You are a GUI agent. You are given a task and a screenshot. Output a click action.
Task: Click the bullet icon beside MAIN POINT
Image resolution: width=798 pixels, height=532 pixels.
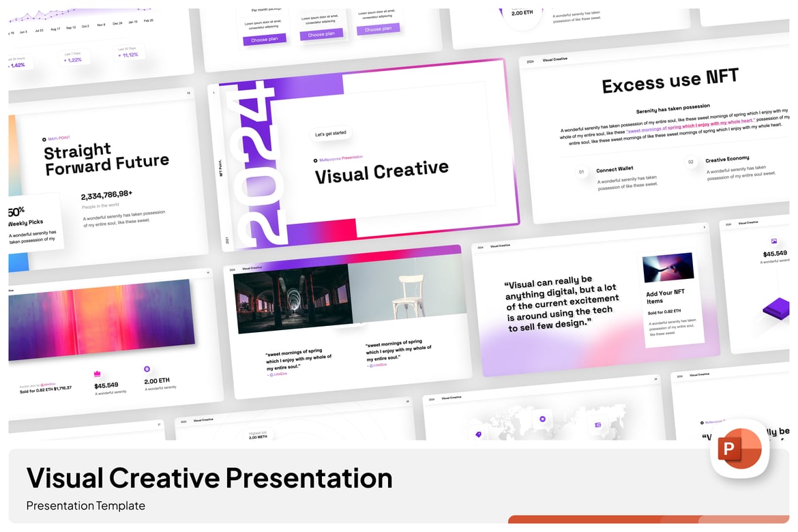[44, 139]
